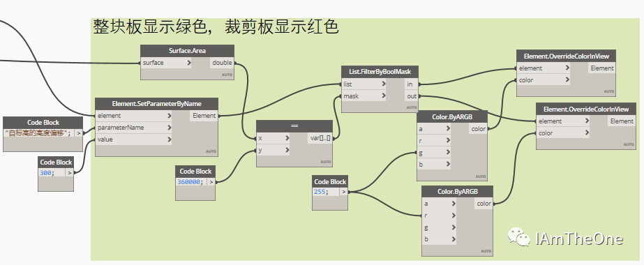This screenshot has width=644, height=265.
Task: Click the y input port of the == node
Action: 273,150
